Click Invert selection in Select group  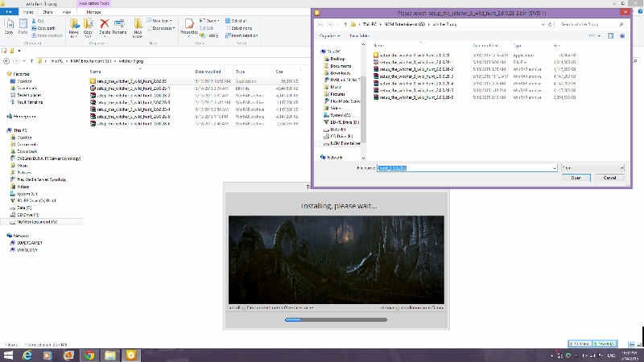click(x=242, y=35)
